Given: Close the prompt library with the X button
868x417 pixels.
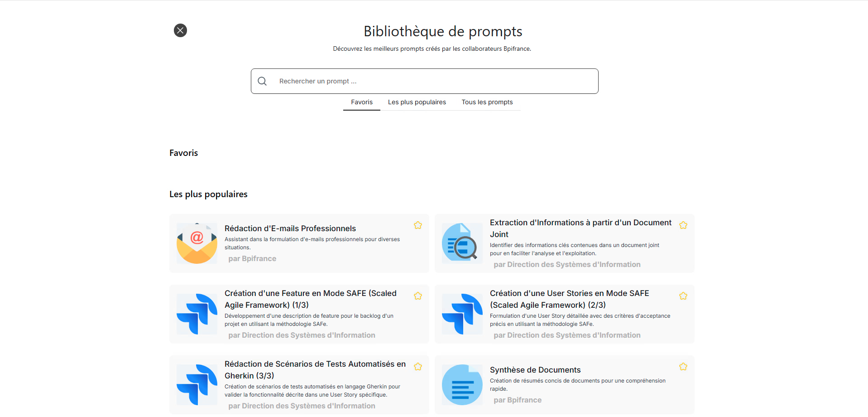Looking at the screenshot, I should 180,30.
